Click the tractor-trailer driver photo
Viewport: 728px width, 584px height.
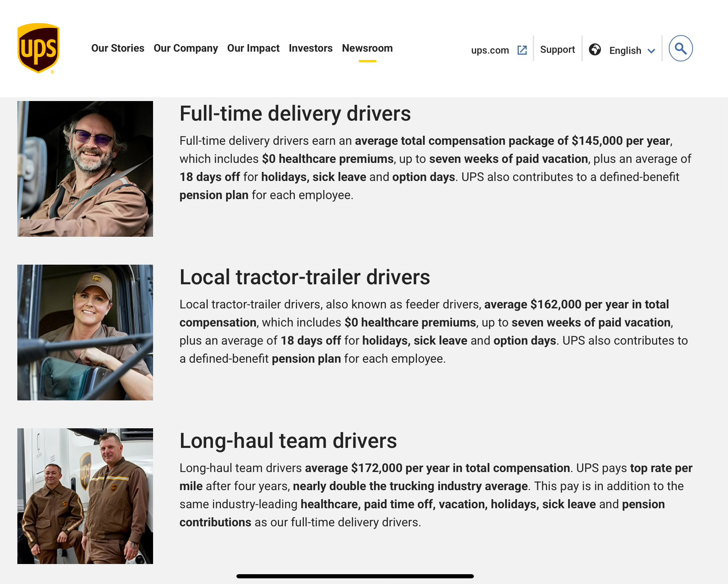coord(85,333)
